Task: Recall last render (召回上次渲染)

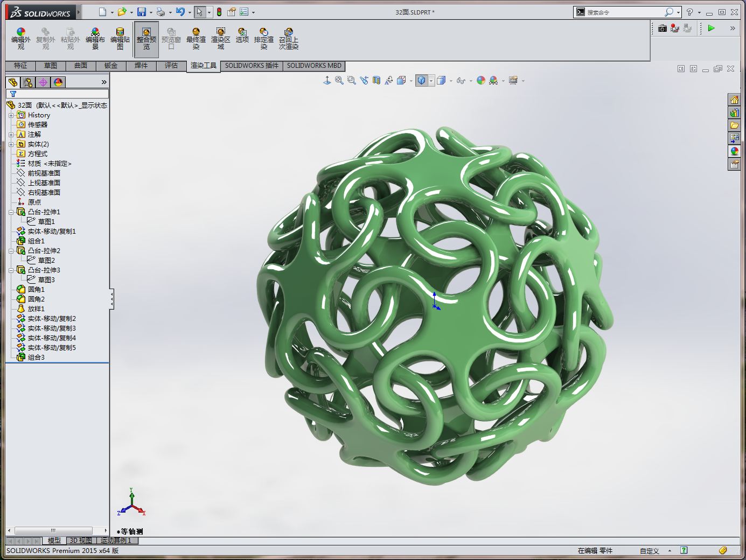Action: click(x=289, y=39)
